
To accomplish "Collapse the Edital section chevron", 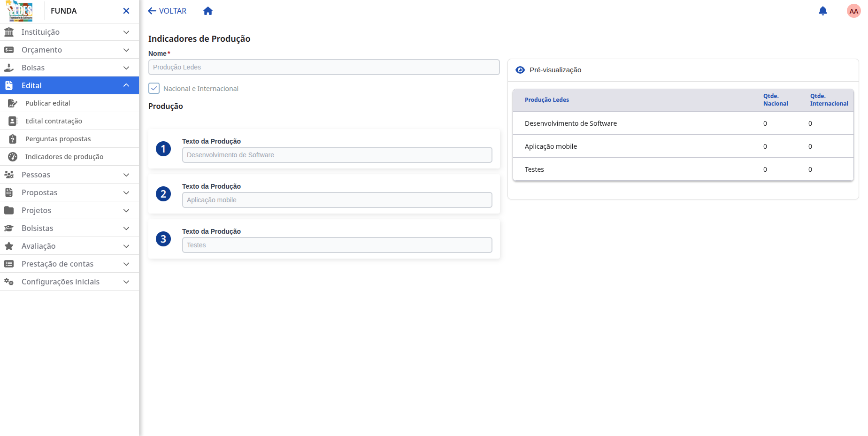I will pyautogui.click(x=126, y=85).
